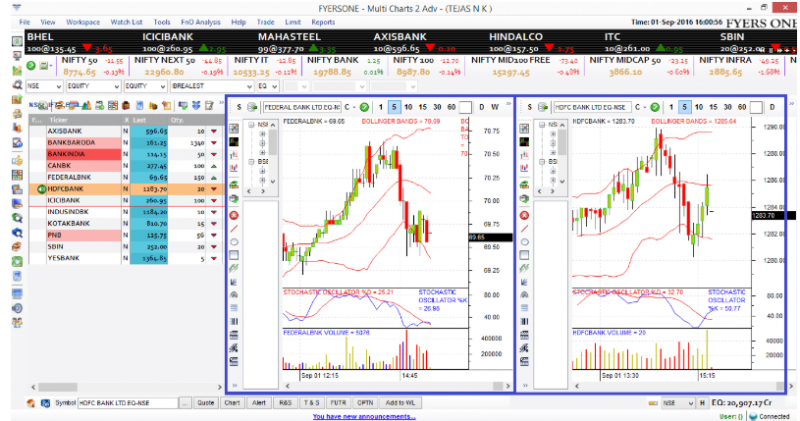Image resolution: width=800 pixels, height=421 pixels.
Task: Click the red delete-drawing icon in Federal chart toolbar
Action: point(234,215)
